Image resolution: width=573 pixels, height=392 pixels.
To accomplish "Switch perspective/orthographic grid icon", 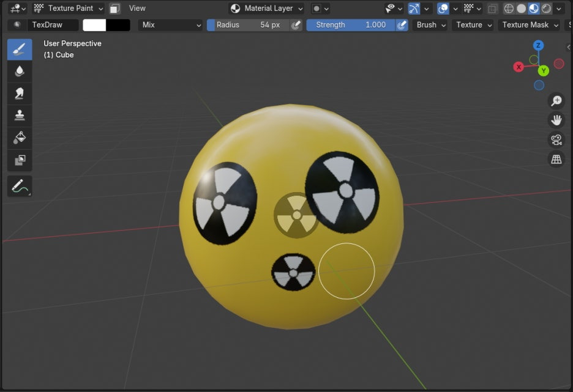I will coord(556,159).
